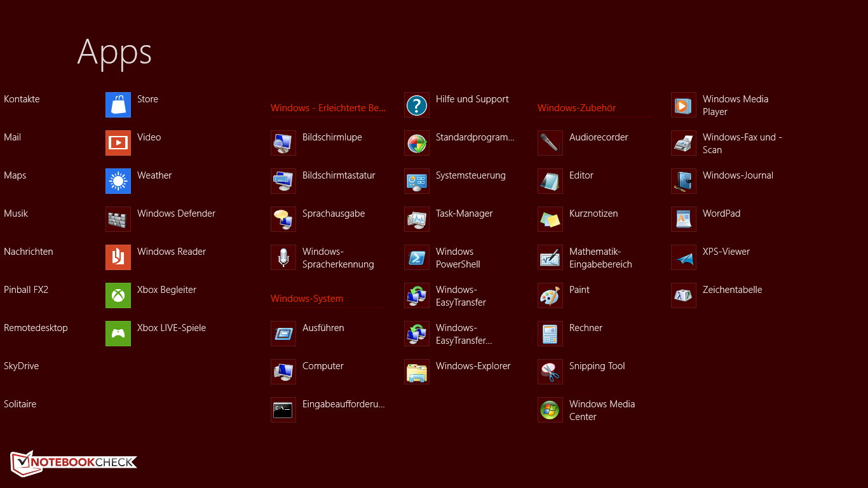868x488 pixels.
Task: Open the Store app icon
Action: click(118, 105)
